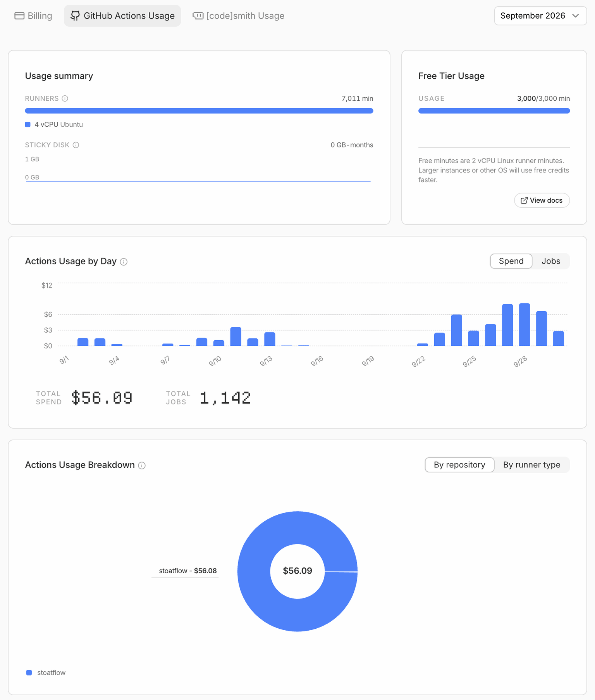Viewport: 595px width, 700px height.
Task: Open the Billing tab
Action: 33,16
